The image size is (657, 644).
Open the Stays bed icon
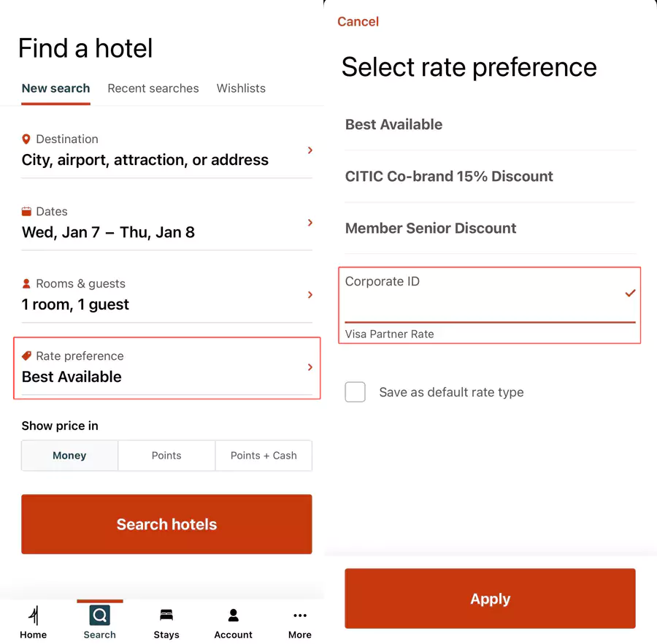pyautogui.click(x=166, y=616)
